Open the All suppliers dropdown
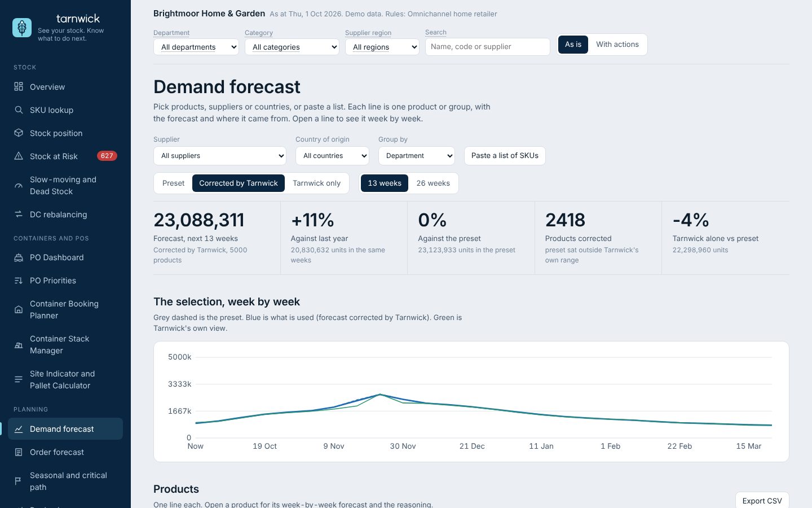 [220, 156]
